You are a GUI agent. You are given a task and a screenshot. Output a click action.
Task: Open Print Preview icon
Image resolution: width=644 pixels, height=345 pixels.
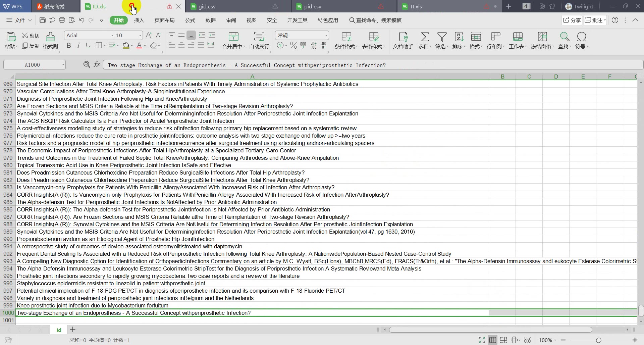(72, 20)
